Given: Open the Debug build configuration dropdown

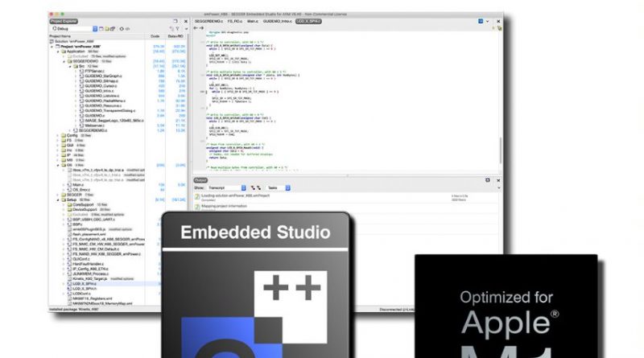Looking at the screenshot, I should [x=74, y=29].
